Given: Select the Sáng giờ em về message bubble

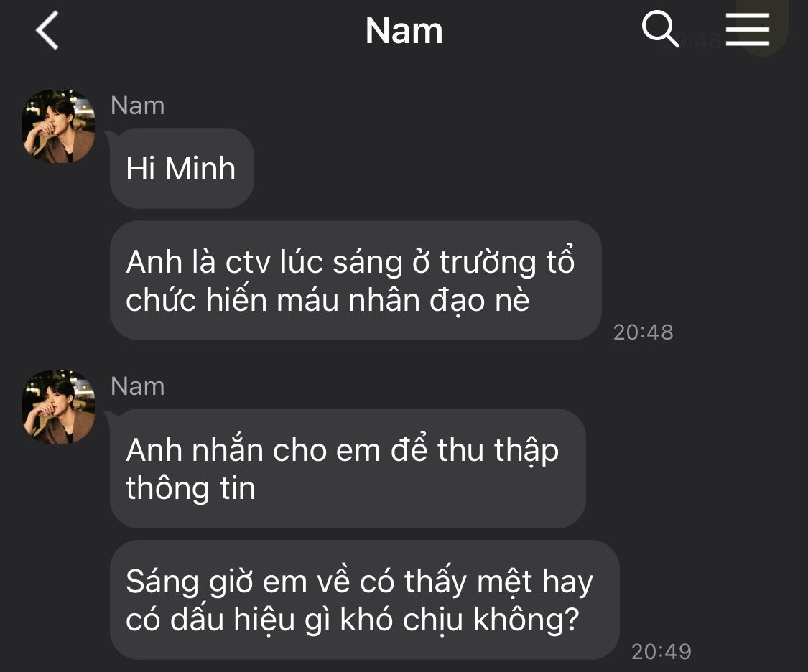Looking at the screenshot, I should pos(364,600).
